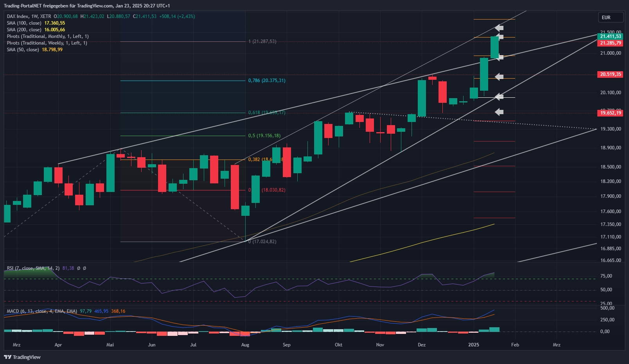Click the MACD 0,00 axis value
This screenshot has height=364, width=629.
click(605, 332)
